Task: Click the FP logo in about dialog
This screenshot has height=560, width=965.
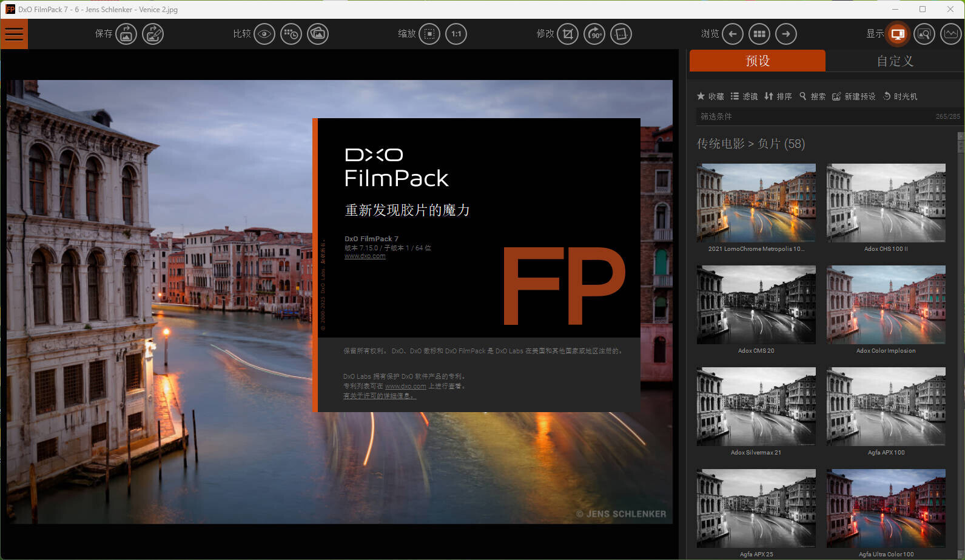Action: pyautogui.click(x=564, y=285)
